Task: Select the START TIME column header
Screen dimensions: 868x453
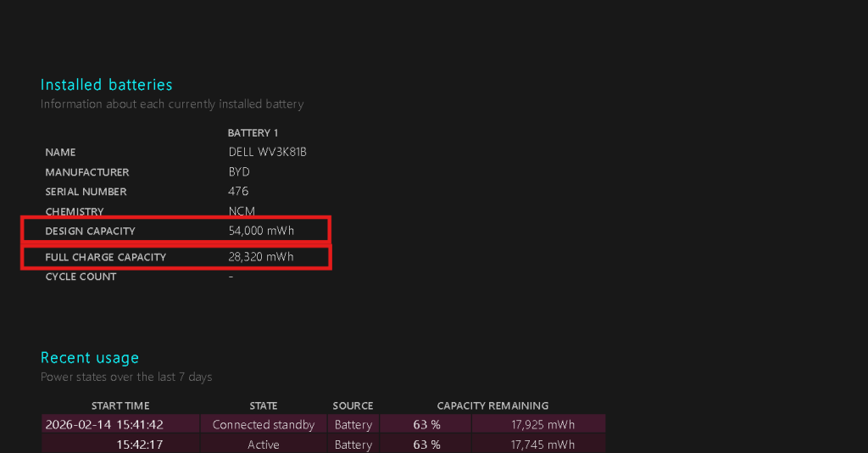Action: pyautogui.click(x=120, y=406)
